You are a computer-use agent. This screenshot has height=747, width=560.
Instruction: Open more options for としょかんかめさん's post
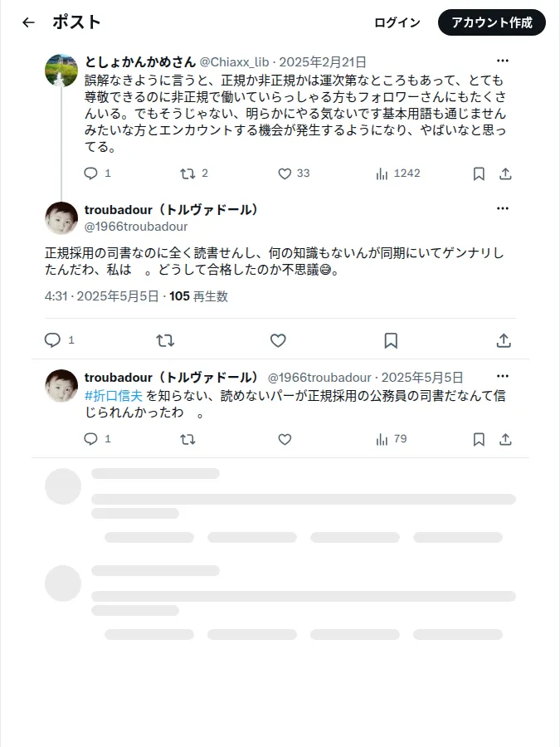[503, 61]
